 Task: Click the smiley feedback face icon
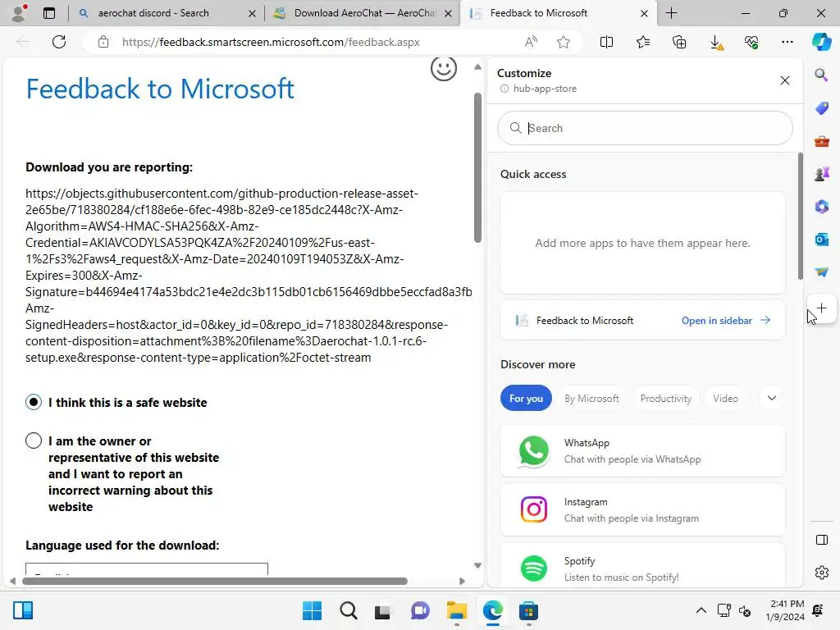pyautogui.click(x=444, y=69)
